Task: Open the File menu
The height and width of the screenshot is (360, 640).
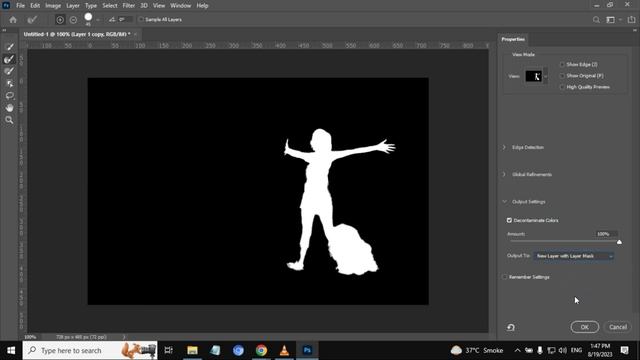Action: [x=20, y=6]
